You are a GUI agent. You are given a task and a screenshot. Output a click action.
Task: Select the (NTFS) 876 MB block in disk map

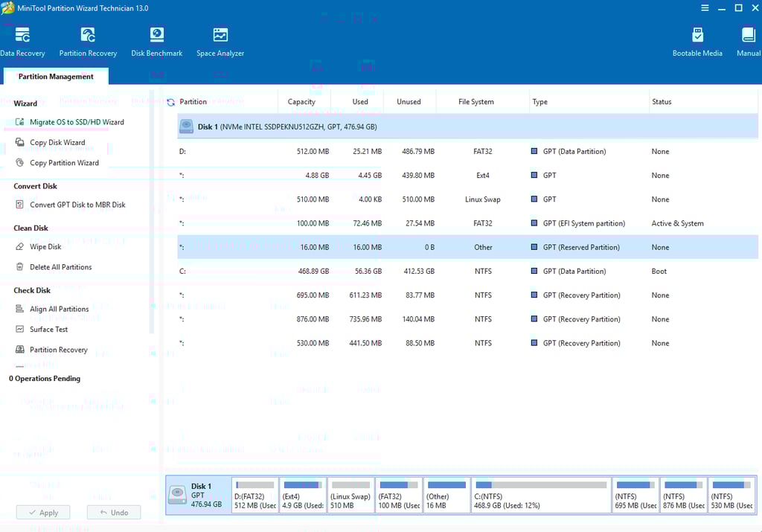pos(683,495)
